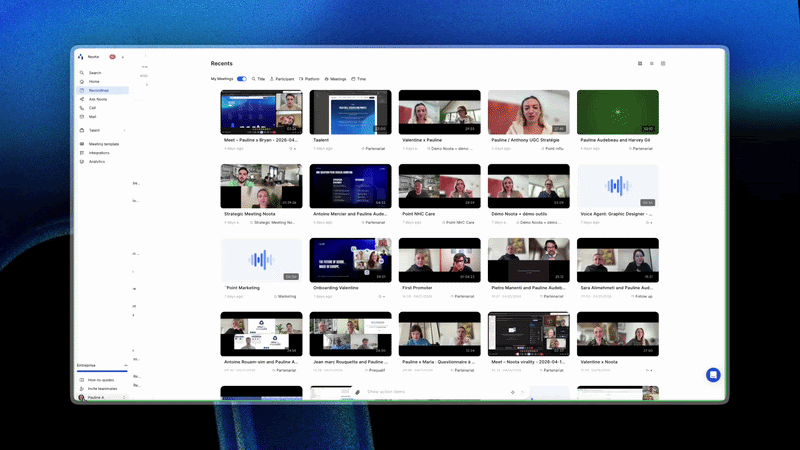
Task: Expand the Talent sidebar section
Action: tap(102, 130)
